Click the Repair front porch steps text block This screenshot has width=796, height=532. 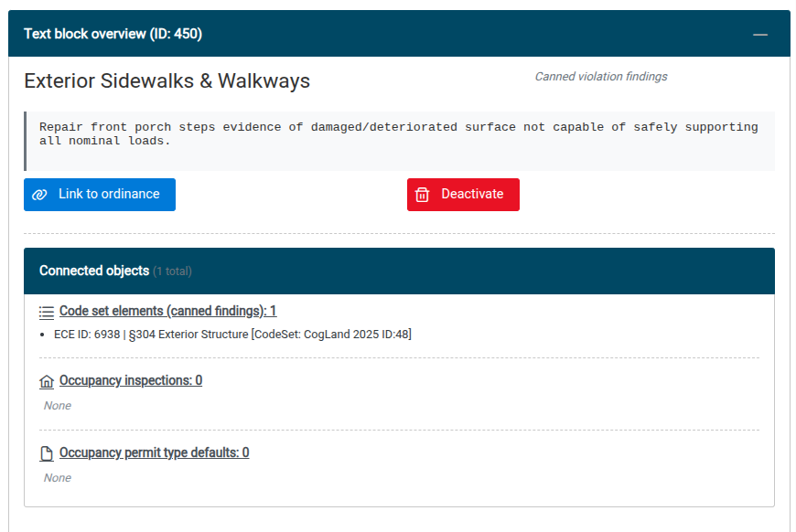pyautogui.click(x=400, y=141)
